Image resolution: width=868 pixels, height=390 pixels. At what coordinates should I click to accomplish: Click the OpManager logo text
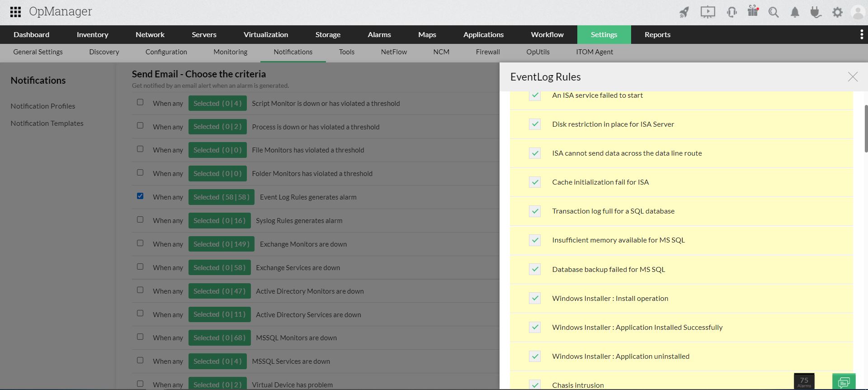click(61, 12)
